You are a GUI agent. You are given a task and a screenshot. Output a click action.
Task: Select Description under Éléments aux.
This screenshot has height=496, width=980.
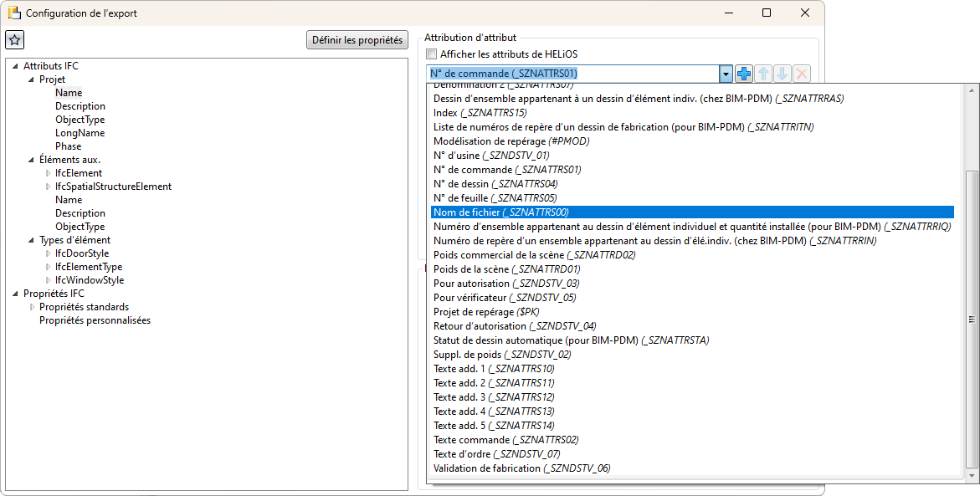point(80,213)
